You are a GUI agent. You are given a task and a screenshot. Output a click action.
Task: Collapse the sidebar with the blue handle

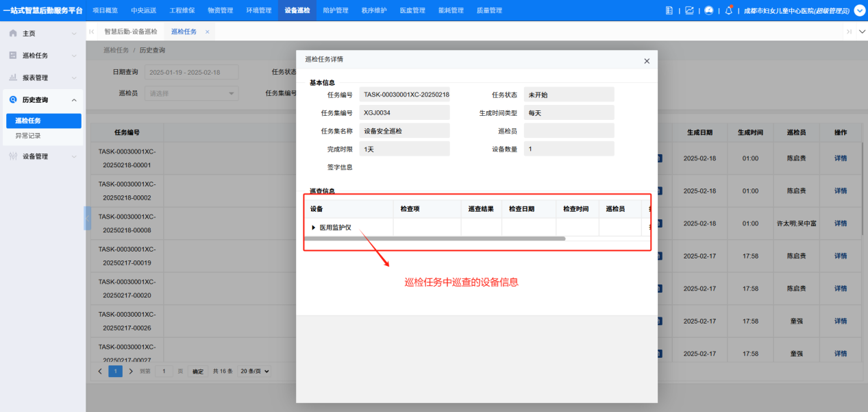(88, 218)
